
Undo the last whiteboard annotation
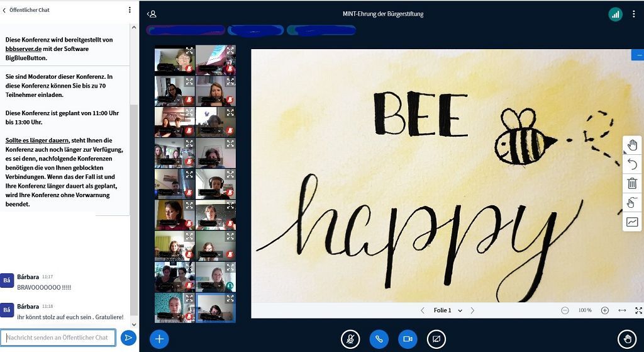pyautogui.click(x=632, y=164)
